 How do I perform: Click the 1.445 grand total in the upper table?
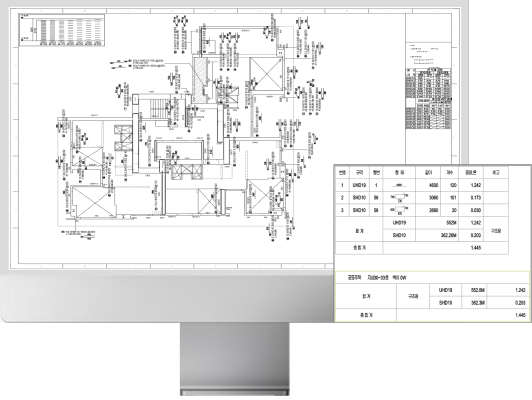tap(476, 248)
